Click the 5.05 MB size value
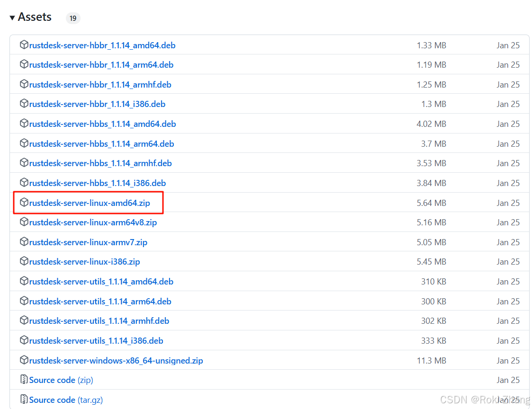The image size is (532, 409). (x=431, y=242)
